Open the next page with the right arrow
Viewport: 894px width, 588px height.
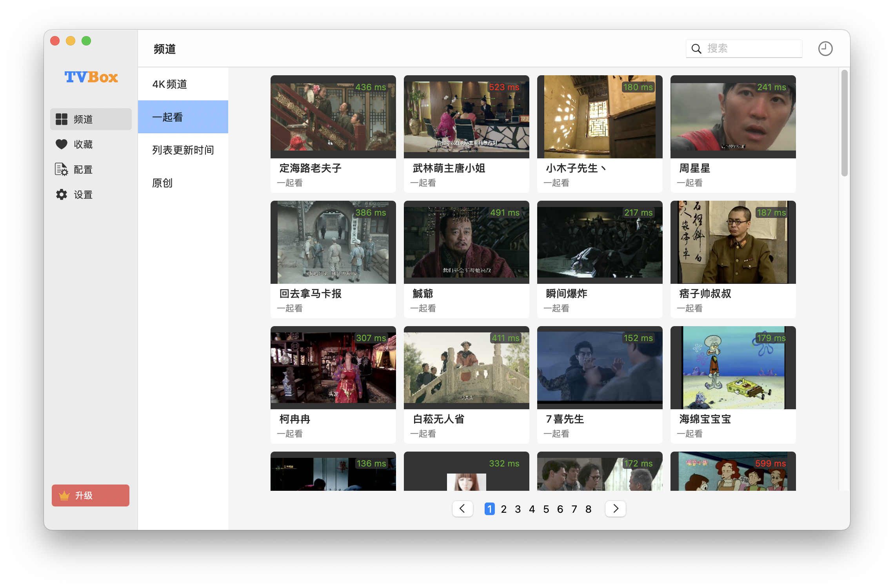tap(615, 509)
